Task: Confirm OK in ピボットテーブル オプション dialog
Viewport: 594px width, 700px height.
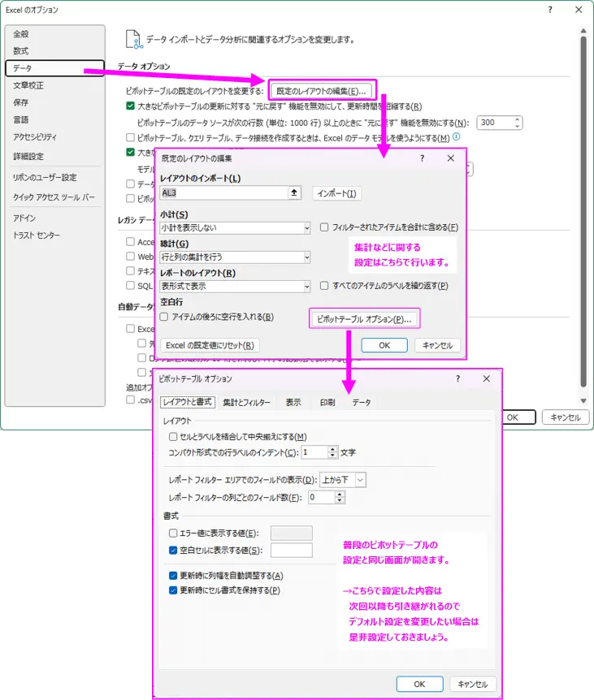Action: pyautogui.click(x=419, y=684)
